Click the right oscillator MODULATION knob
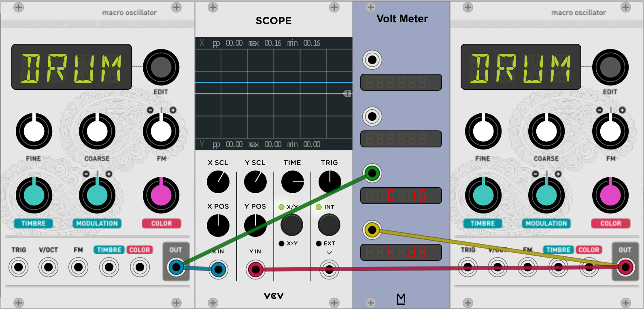644x309 pixels. tap(546, 195)
